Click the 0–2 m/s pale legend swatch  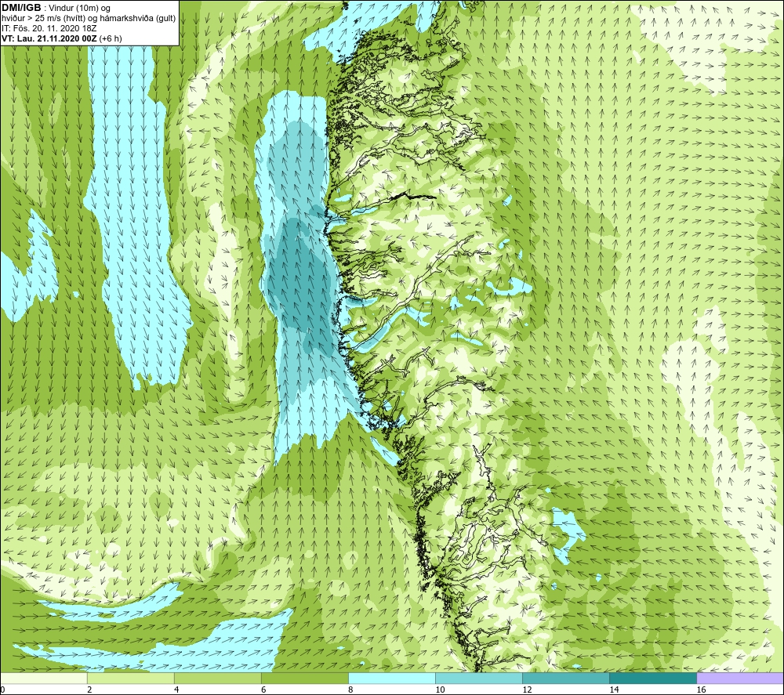[43, 679]
